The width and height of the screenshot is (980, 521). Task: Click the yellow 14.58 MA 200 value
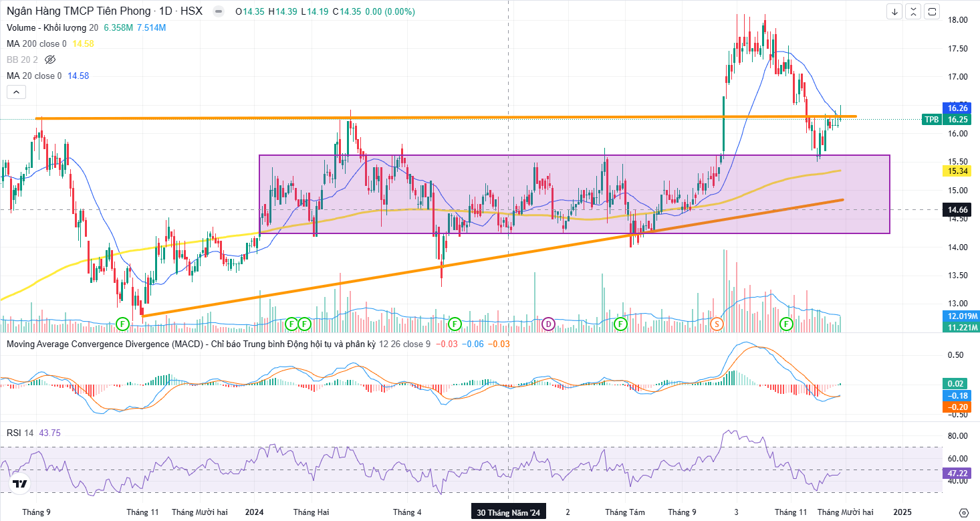coord(83,43)
